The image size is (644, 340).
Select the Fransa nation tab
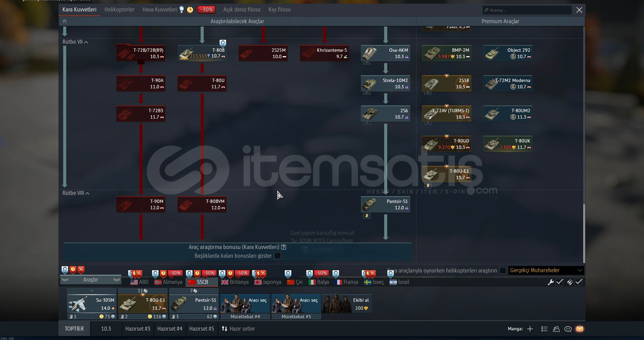point(347,282)
